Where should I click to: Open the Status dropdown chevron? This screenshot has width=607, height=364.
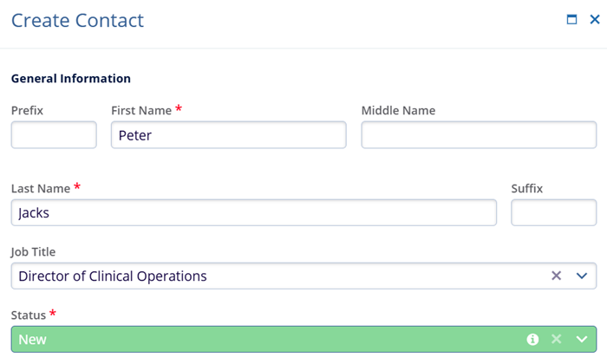(x=581, y=339)
